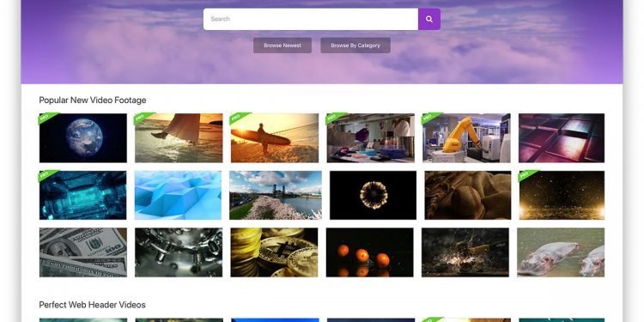Image resolution: width=644 pixels, height=322 pixels.
Task: Open the surfer holding surfboard video
Action: coord(275,138)
